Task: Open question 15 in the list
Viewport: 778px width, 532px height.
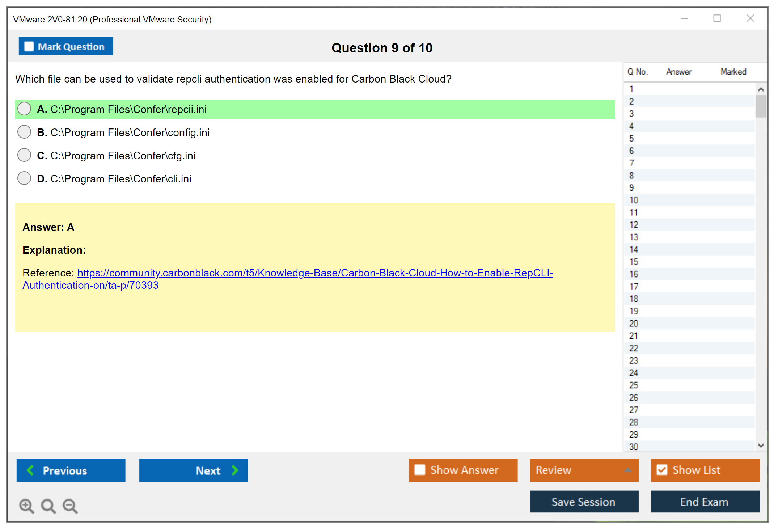Action: (x=634, y=262)
